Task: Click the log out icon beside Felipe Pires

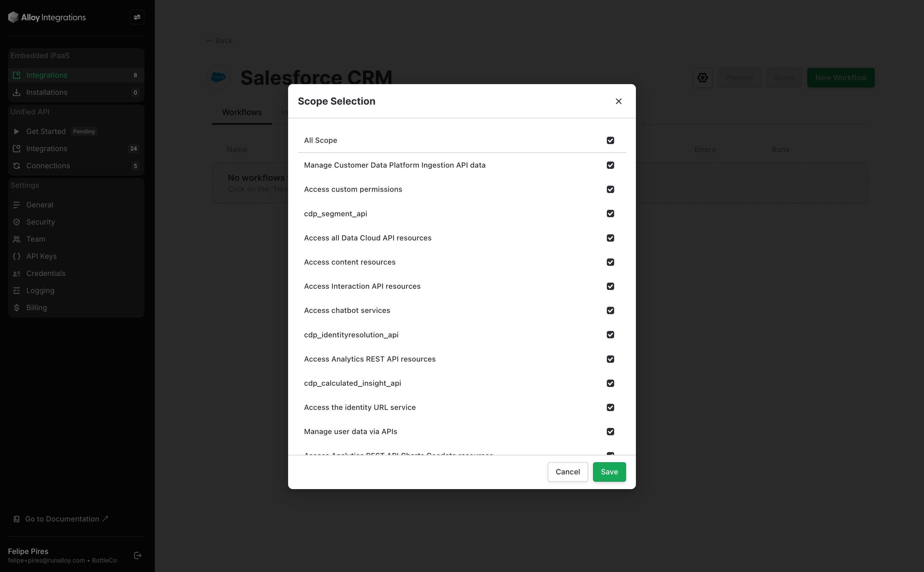Action: point(138,555)
